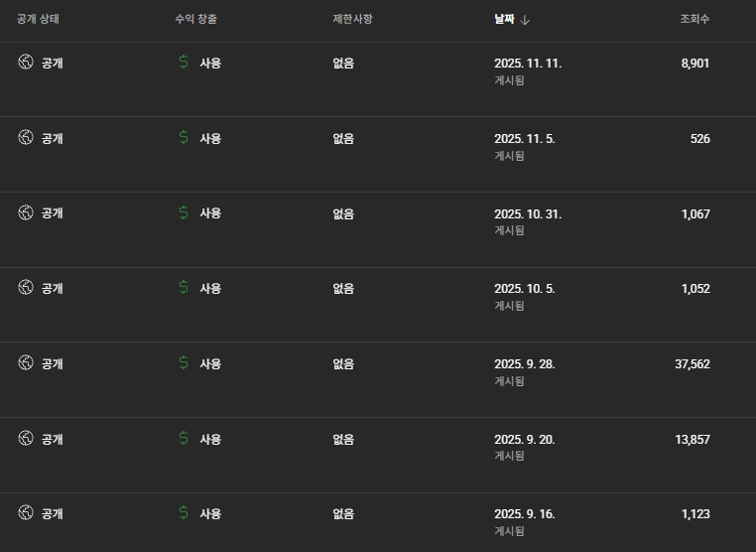The width and height of the screenshot is (756, 552).
Task: Click dollar icon in 2025. 11. 11. row
Action: [184, 63]
